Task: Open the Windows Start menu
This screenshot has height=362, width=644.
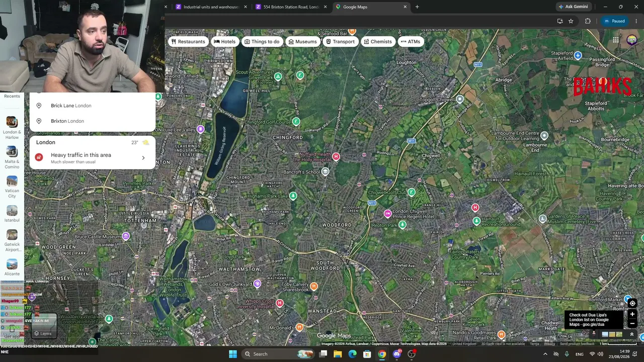Action: (x=232, y=354)
